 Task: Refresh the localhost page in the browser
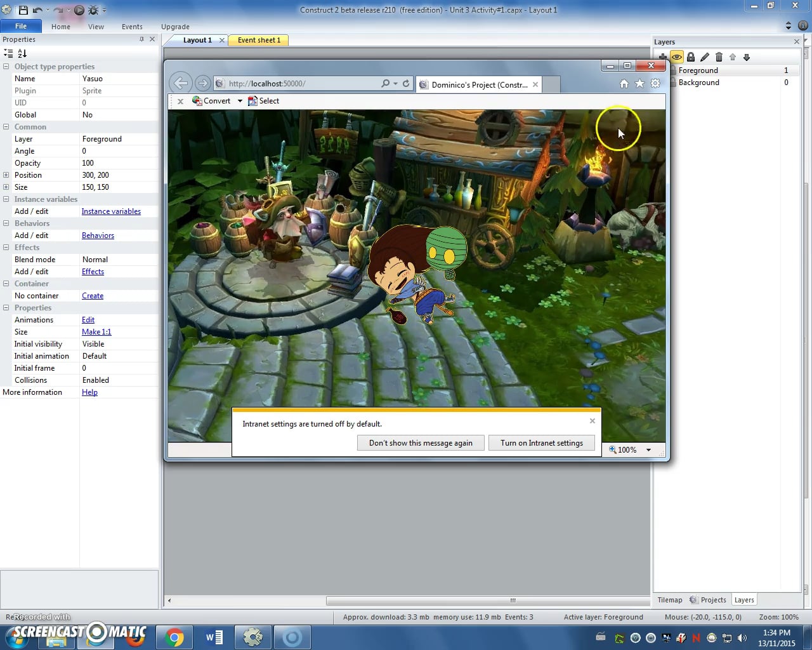click(406, 83)
